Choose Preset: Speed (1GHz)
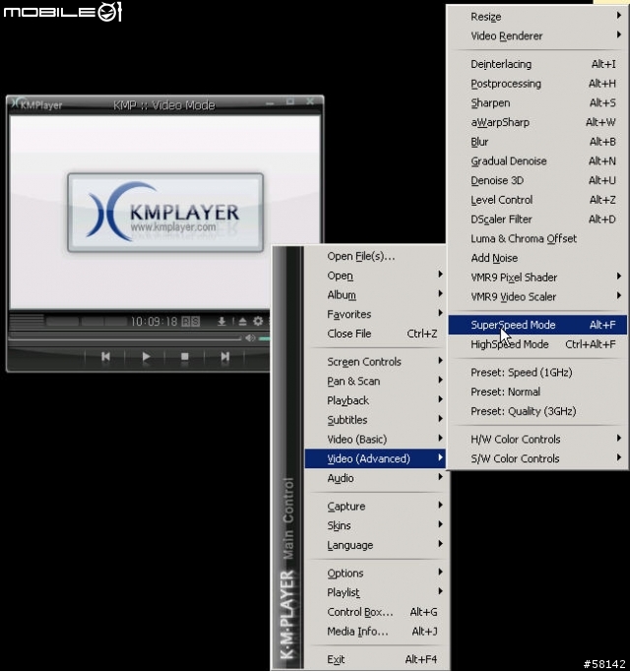The image size is (630, 672). tap(537, 373)
